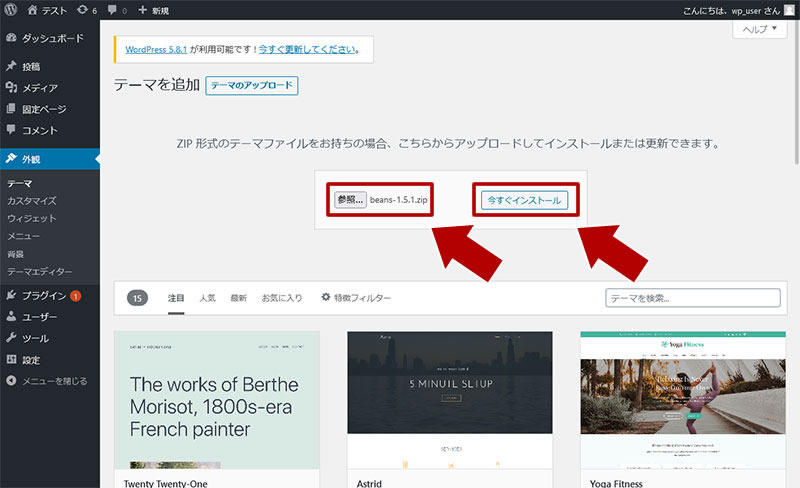Viewport: 800px width, 488px height.
Task: Click the WordPress logo icon
Action: click(10, 10)
